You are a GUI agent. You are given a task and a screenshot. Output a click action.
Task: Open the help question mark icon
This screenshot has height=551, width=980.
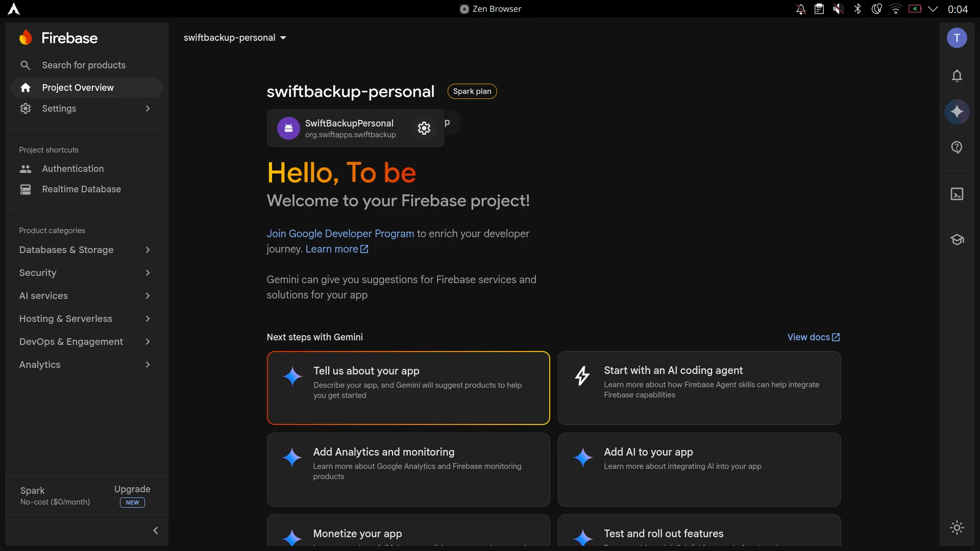coord(957,147)
